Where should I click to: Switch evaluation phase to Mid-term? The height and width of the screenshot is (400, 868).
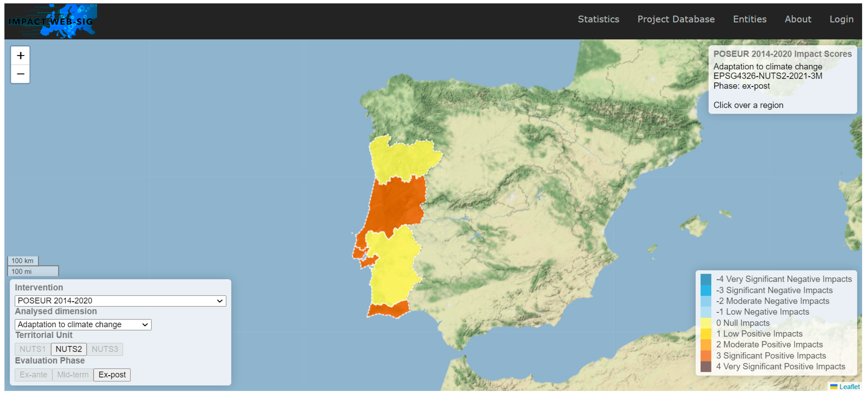73,375
